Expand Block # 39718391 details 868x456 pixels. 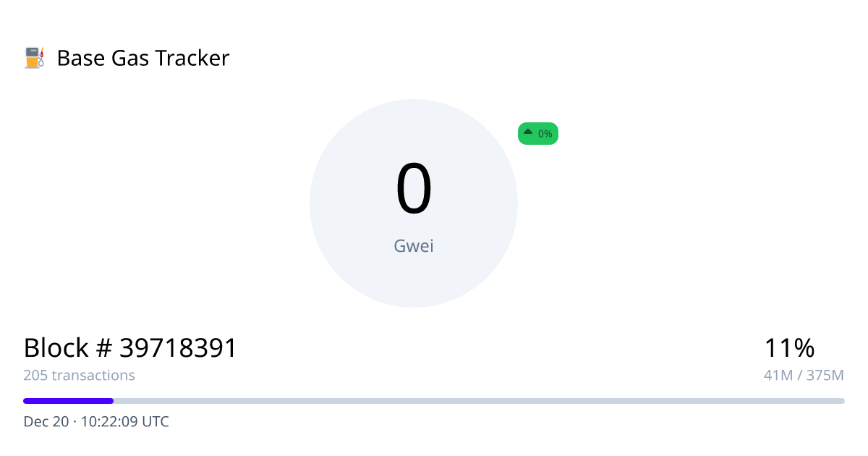(x=129, y=347)
